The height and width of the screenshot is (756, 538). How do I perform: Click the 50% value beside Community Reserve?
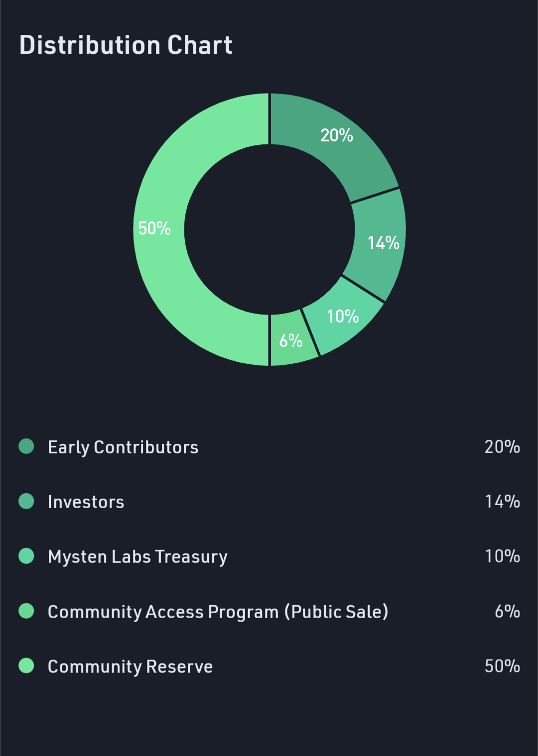click(502, 666)
